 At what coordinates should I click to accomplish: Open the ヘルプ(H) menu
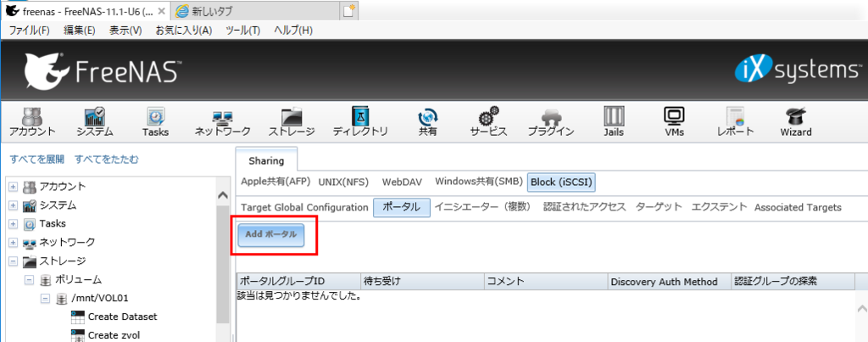click(x=293, y=31)
